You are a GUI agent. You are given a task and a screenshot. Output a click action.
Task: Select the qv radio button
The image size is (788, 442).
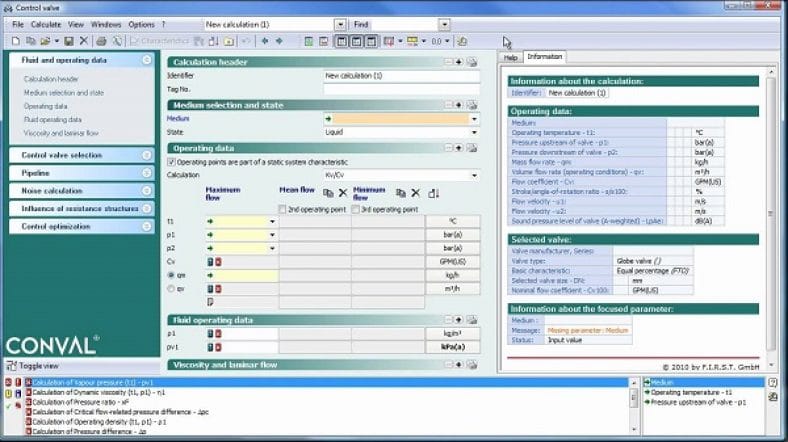(171, 288)
